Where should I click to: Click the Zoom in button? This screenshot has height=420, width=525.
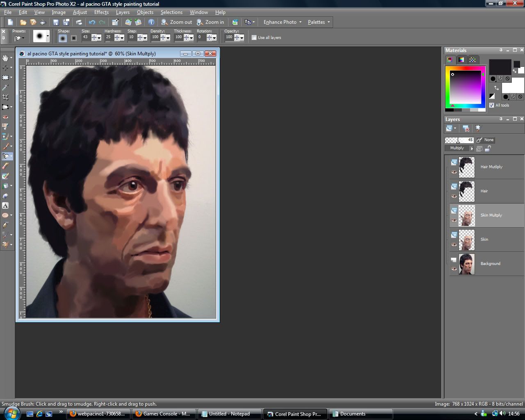pyautogui.click(x=210, y=22)
